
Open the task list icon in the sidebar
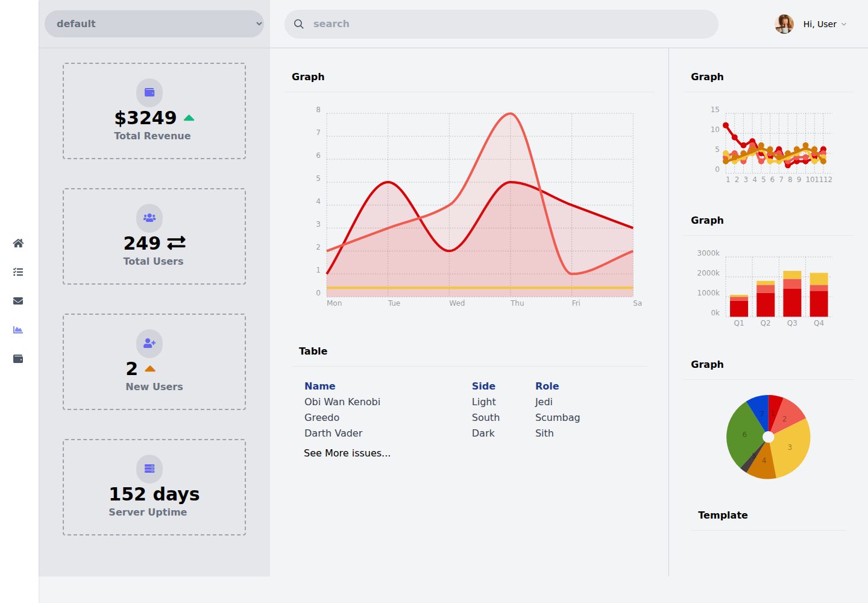pyautogui.click(x=18, y=272)
